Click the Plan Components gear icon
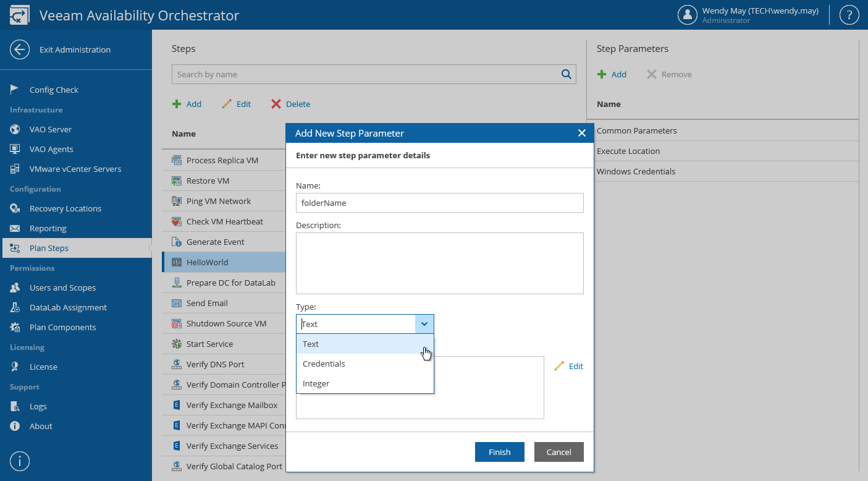The image size is (868, 481). coord(15,327)
